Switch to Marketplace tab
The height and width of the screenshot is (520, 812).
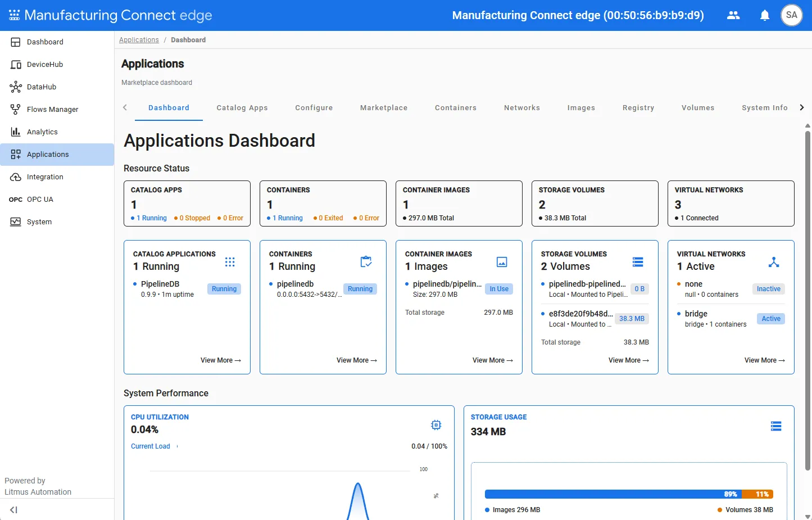384,108
